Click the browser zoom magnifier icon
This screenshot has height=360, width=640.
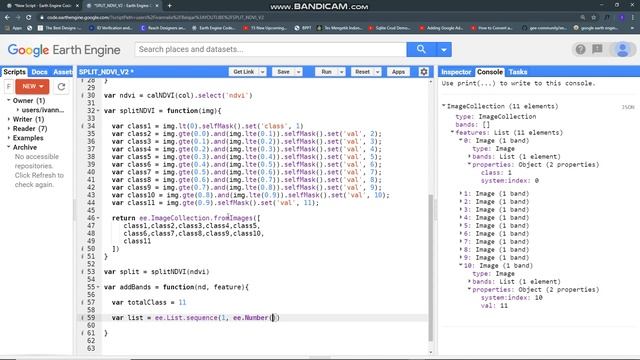pyautogui.click(x=582, y=18)
